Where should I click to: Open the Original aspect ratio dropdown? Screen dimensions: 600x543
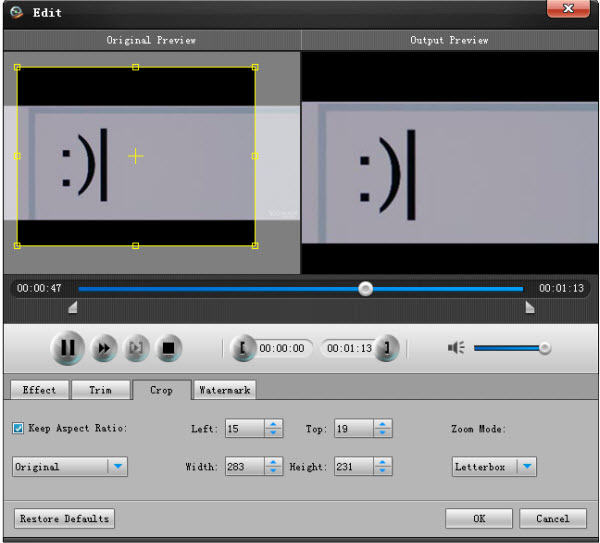117,466
